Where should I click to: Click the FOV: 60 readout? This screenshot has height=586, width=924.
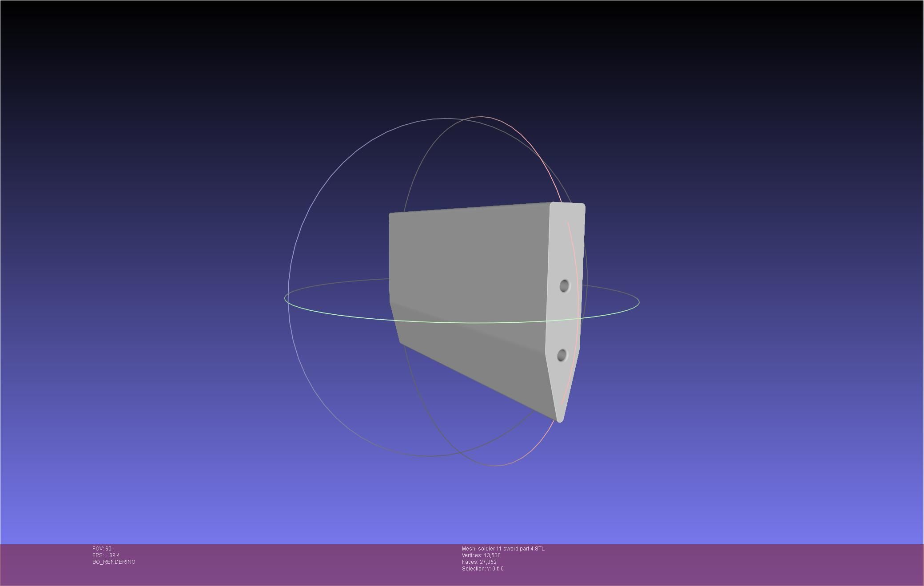coord(102,549)
